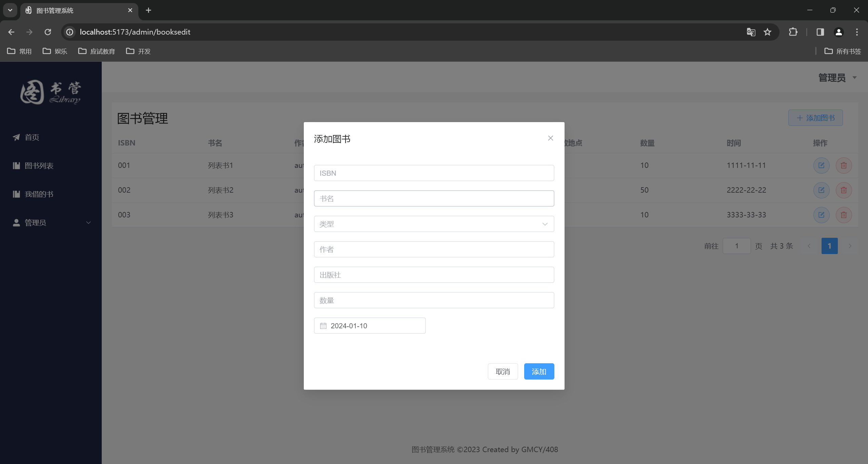
Task: Click the 出版社 input field
Action: tap(434, 275)
